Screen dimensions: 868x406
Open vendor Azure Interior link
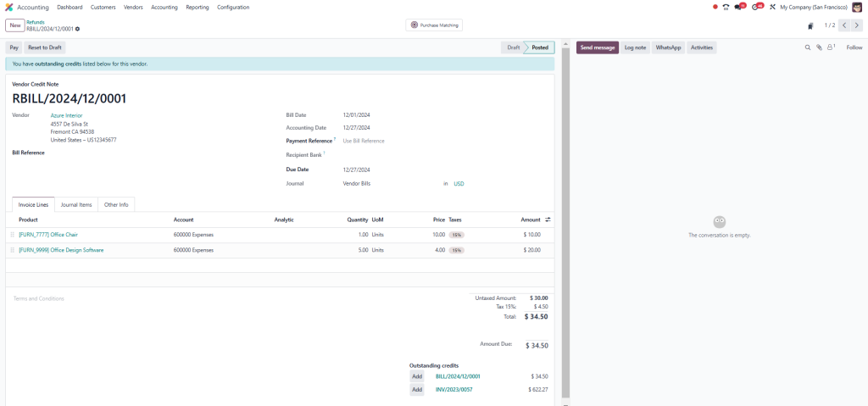(66, 116)
